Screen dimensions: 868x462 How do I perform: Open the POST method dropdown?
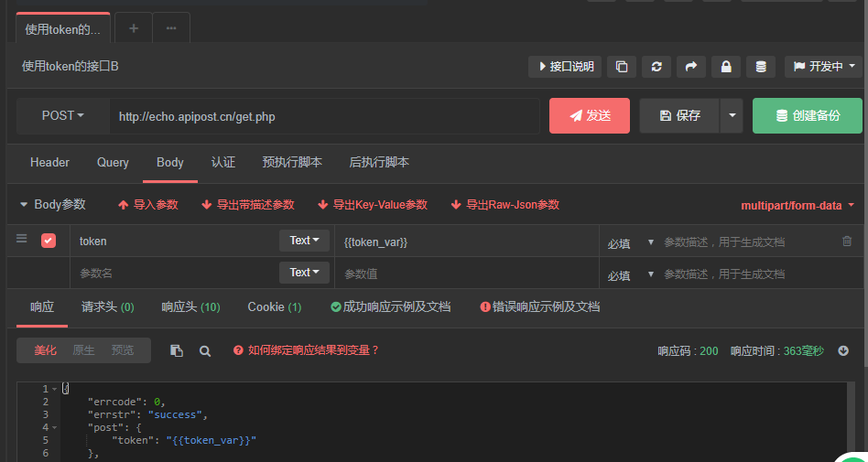coord(62,115)
